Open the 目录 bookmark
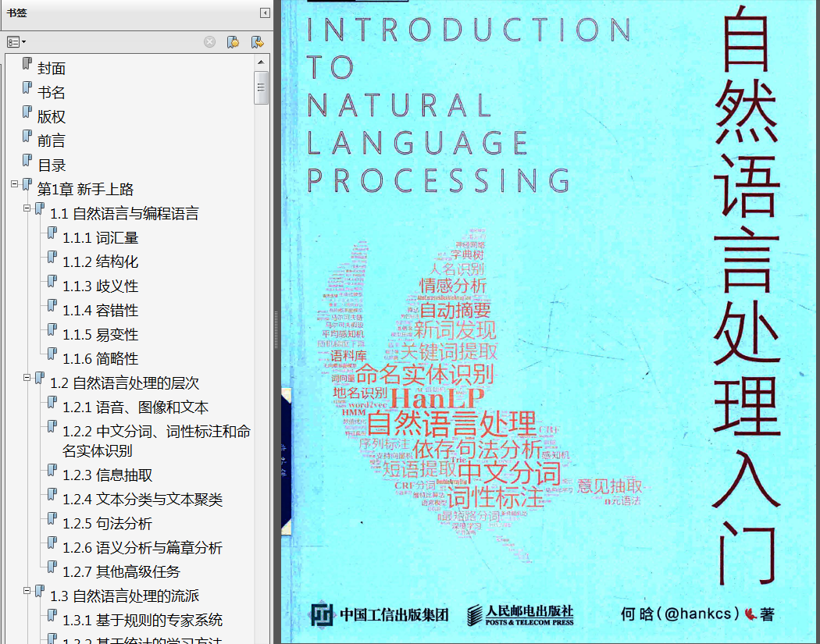Viewport: 820px width, 644px height. 52,165
